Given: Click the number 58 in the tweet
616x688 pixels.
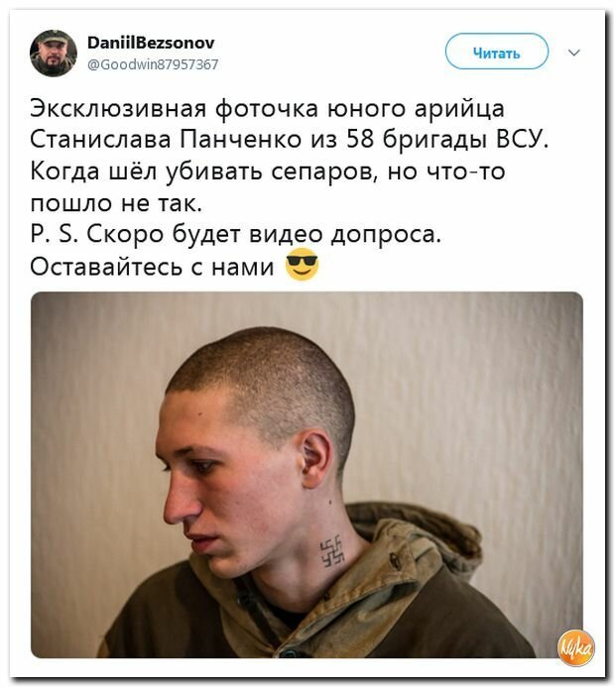Looking at the screenshot, I should click(360, 140).
